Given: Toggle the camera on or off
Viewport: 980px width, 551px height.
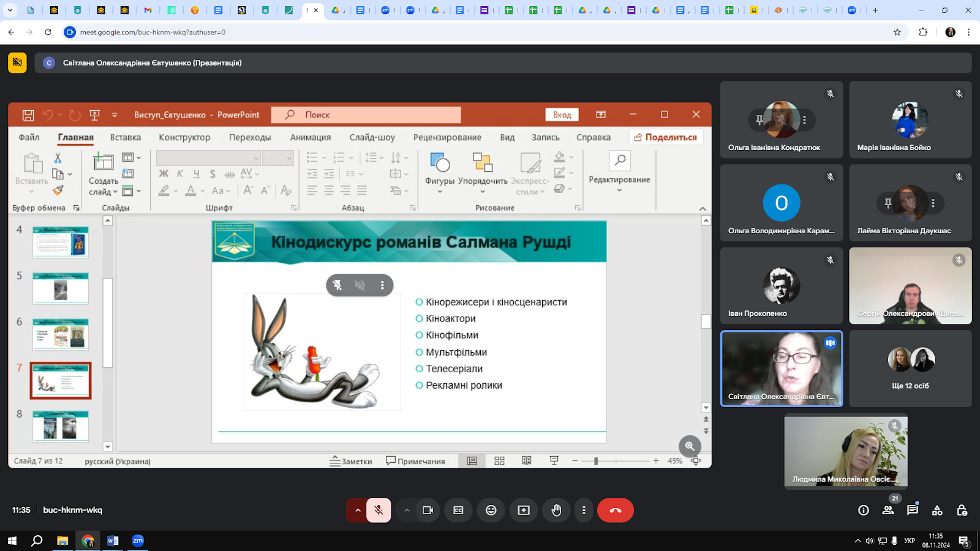Looking at the screenshot, I should [428, 510].
